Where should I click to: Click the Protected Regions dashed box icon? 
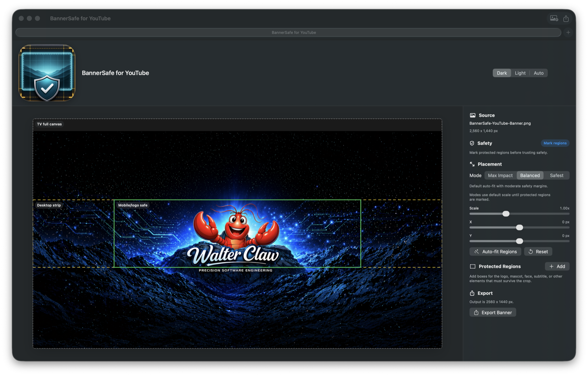tap(473, 267)
